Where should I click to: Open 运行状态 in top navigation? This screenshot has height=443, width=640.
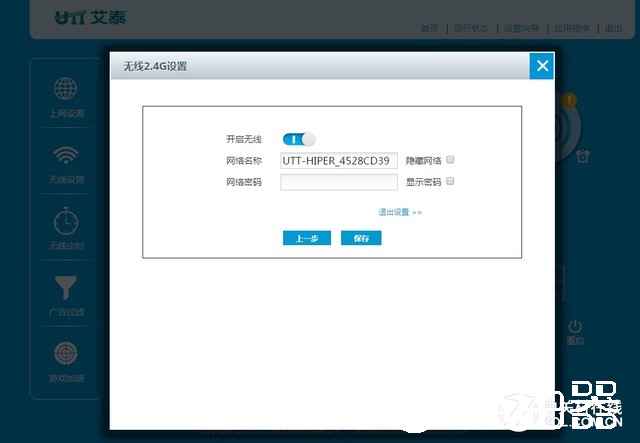tap(471, 28)
